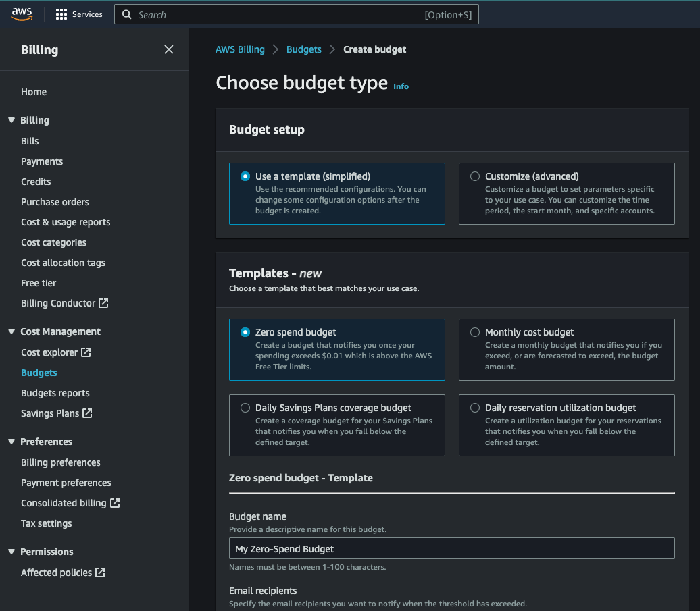Click the search magnifier icon
Image resolution: width=700 pixels, height=611 pixels.
[127, 15]
